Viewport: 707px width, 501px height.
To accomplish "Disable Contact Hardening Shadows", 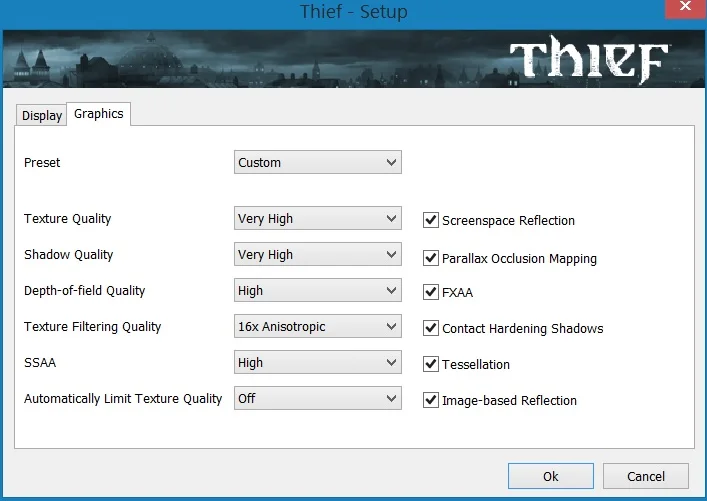I will (431, 328).
